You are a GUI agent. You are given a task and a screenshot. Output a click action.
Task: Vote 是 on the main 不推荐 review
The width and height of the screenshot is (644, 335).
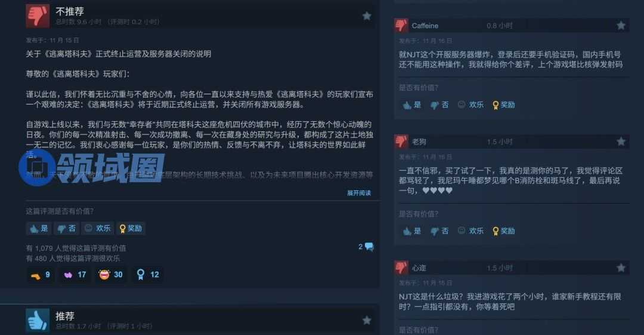pyautogui.click(x=39, y=228)
